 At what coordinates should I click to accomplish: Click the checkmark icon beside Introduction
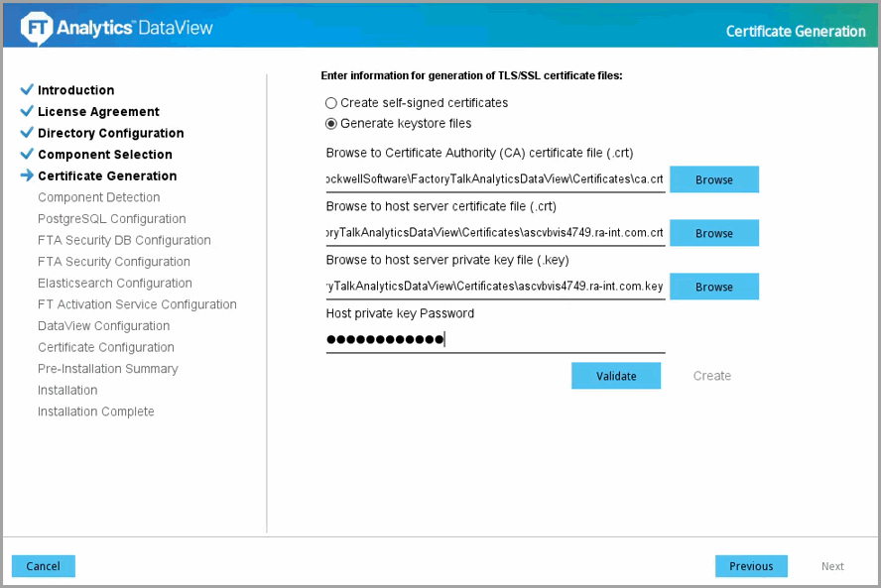point(27,90)
